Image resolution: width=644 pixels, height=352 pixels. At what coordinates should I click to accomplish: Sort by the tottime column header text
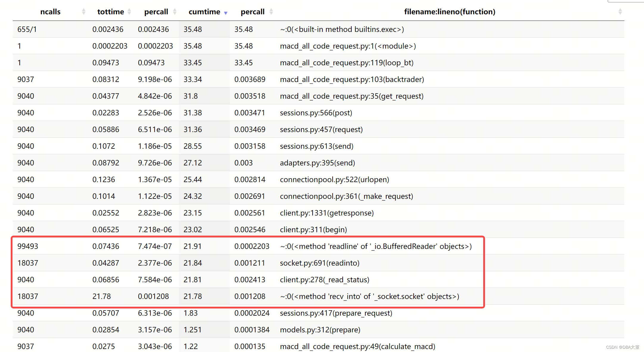click(110, 12)
